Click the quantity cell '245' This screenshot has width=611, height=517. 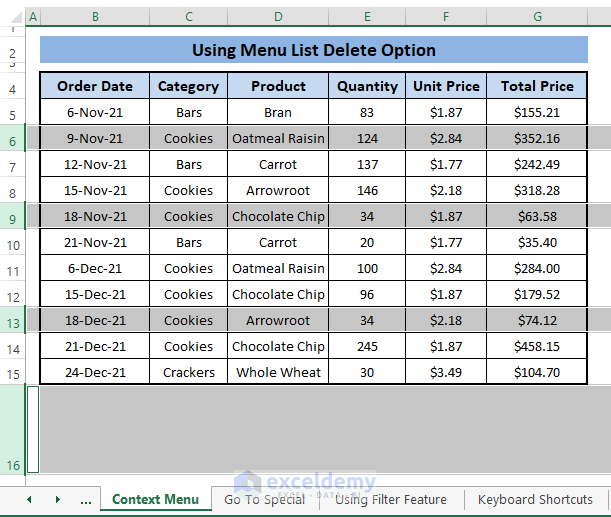[x=367, y=346]
